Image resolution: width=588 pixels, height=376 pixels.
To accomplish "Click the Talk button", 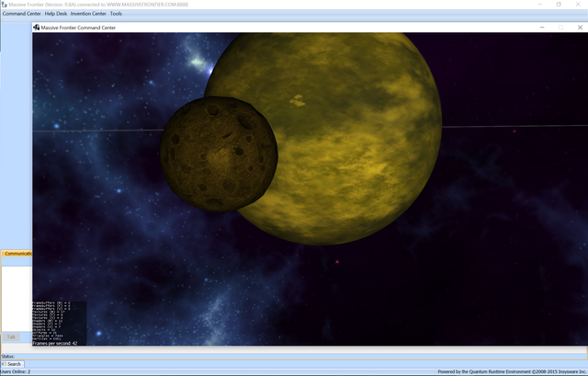I will pos(11,337).
